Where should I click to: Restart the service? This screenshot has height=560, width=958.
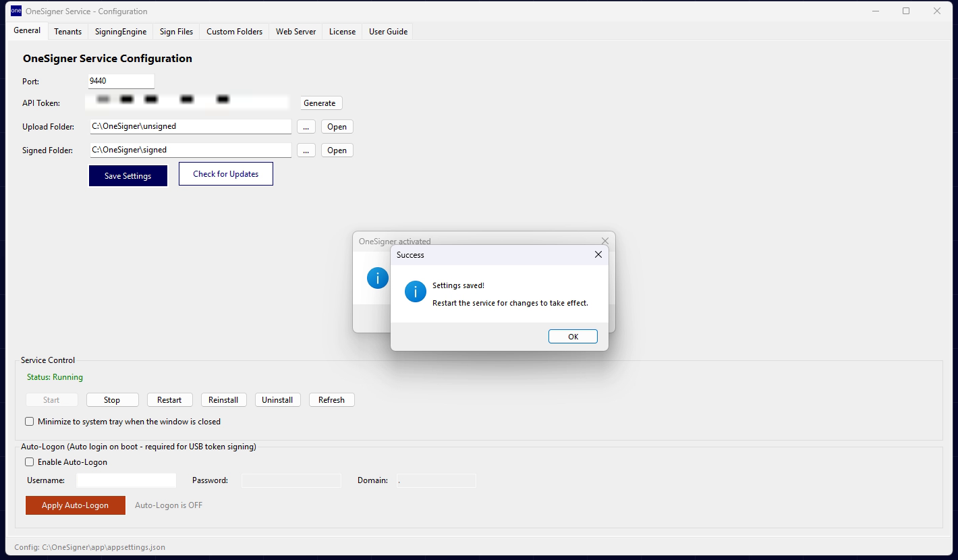point(169,400)
